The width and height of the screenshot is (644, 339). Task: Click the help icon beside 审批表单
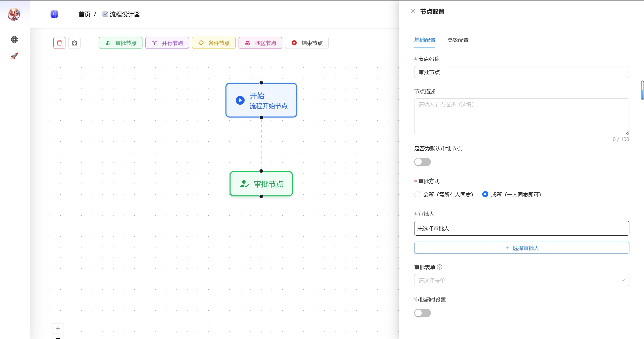(439, 267)
